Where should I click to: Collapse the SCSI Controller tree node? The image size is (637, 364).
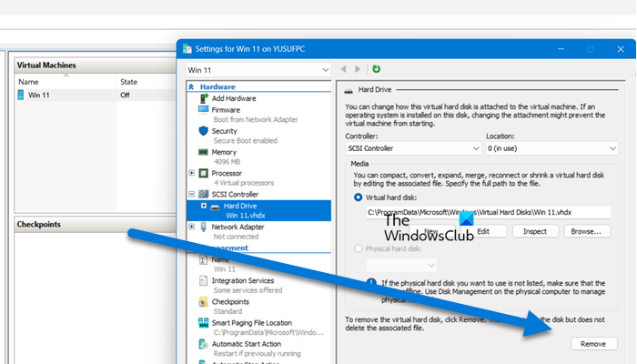pyautogui.click(x=192, y=194)
